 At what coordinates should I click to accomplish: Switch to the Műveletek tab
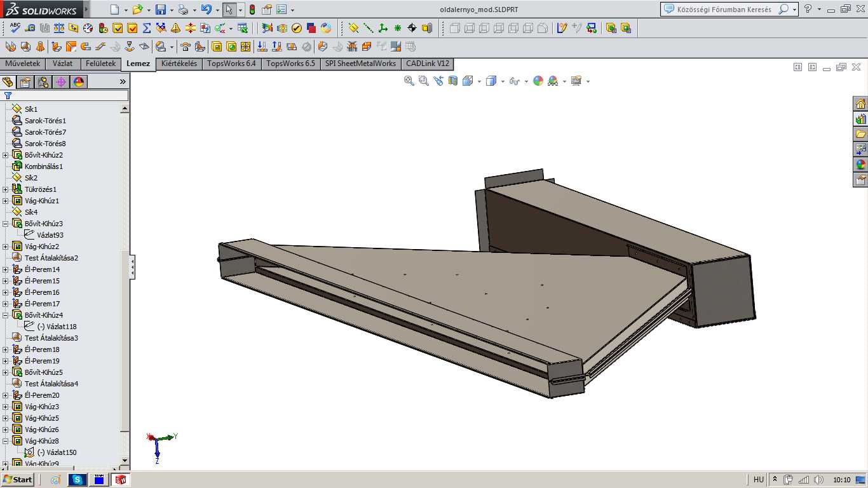22,64
